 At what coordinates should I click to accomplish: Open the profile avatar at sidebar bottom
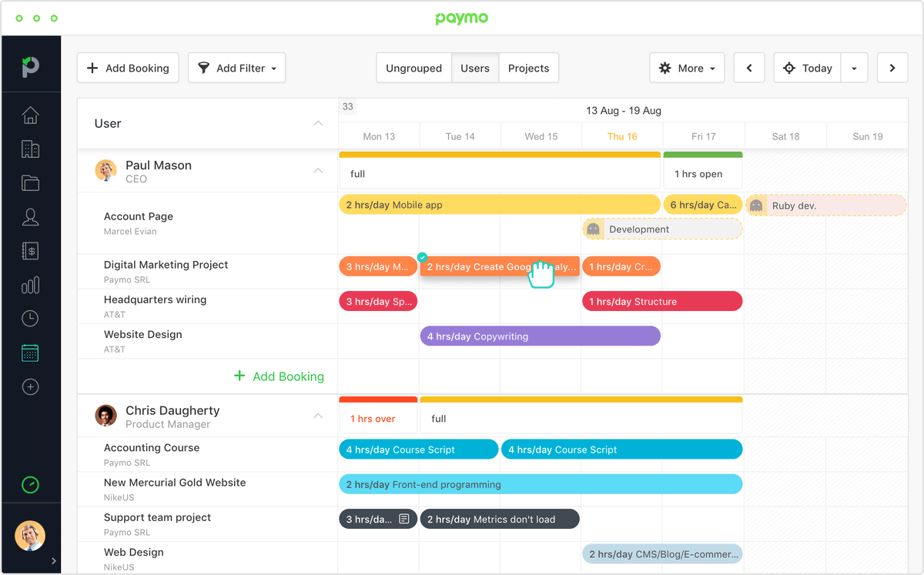point(30,536)
